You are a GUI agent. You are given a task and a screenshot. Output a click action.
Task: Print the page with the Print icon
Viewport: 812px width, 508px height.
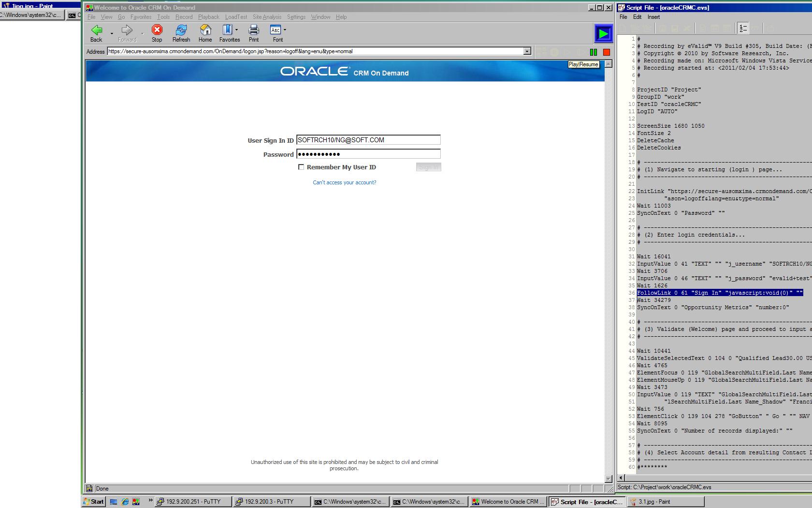point(254,30)
